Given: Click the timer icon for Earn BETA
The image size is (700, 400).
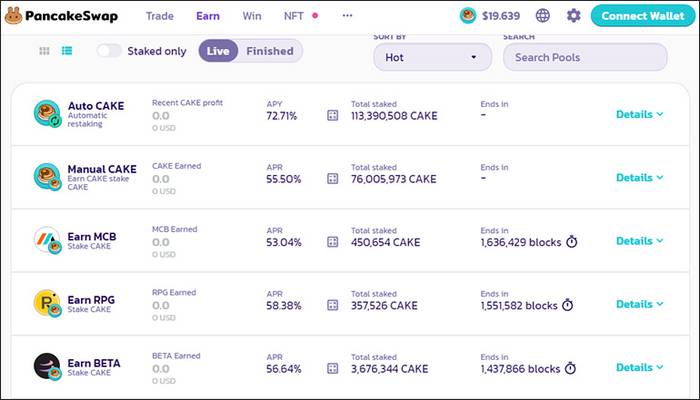Looking at the screenshot, I should (571, 369).
